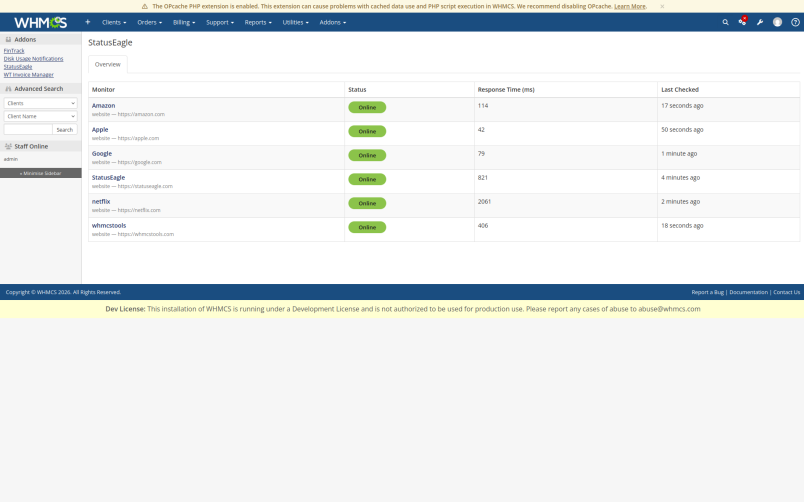Click Online badge for Amazon
This screenshot has height=502, width=804.
tap(367, 107)
